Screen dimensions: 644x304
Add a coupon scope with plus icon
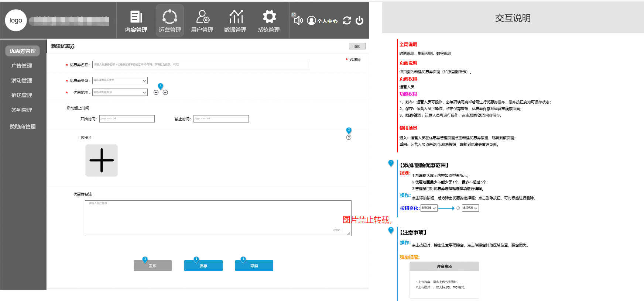pyautogui.click(x=156, y=93)
